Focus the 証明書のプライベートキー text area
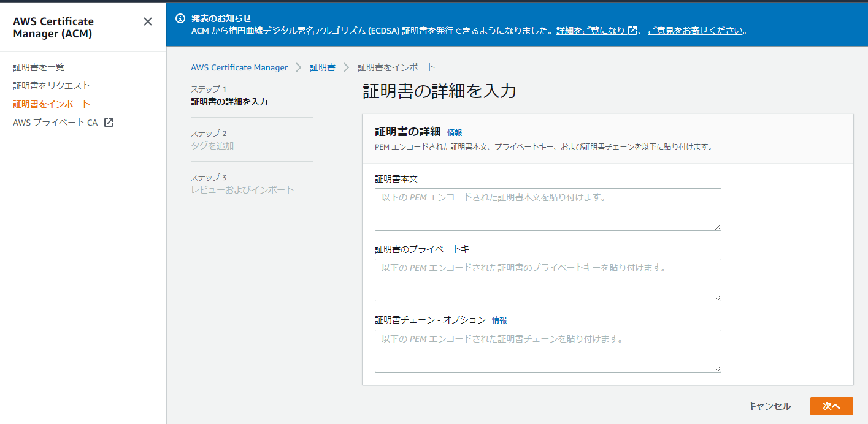The height and width of the screenshot is (424, 868). point(548,280)
